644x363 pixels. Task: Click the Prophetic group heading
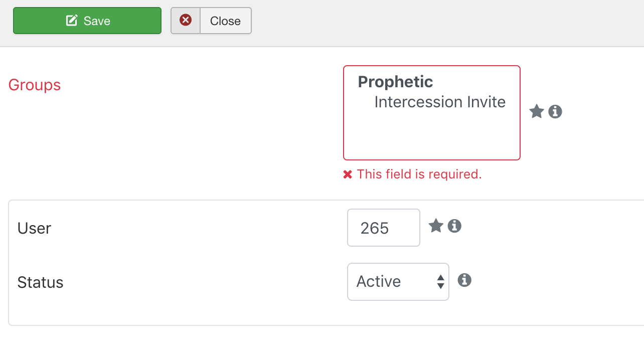395,82
